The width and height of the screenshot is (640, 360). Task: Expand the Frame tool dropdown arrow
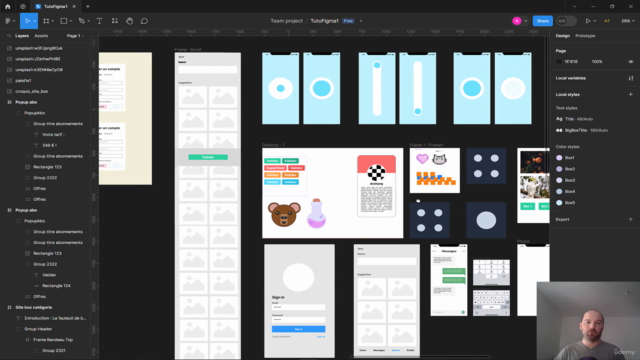pyautogui.click(x=53, y=21)
